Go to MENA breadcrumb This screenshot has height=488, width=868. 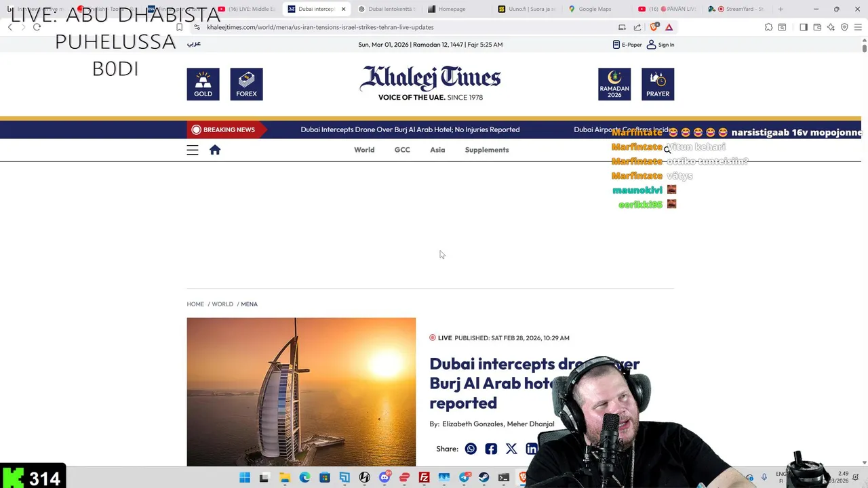click(x=249, y=304)
